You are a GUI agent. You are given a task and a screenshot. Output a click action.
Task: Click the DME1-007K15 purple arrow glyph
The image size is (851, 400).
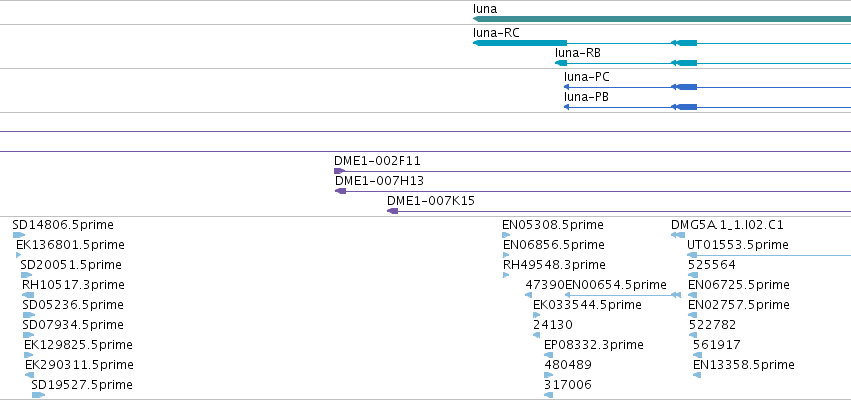coord(392,211)
